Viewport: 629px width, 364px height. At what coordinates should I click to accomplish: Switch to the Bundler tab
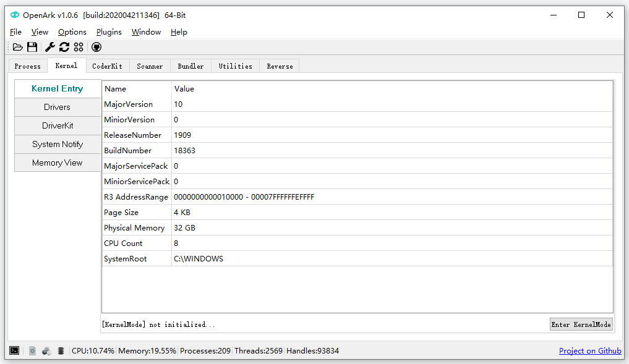click(x=190, y=66)
